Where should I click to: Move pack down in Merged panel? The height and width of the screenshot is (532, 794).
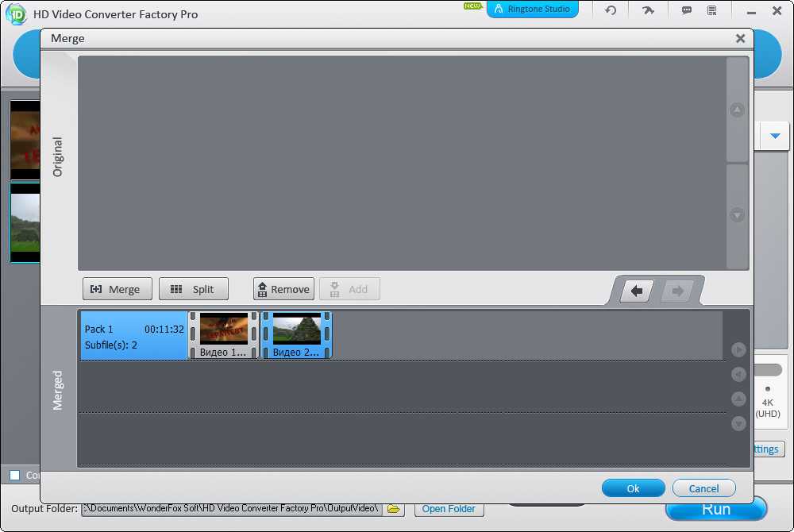point(738,424)
